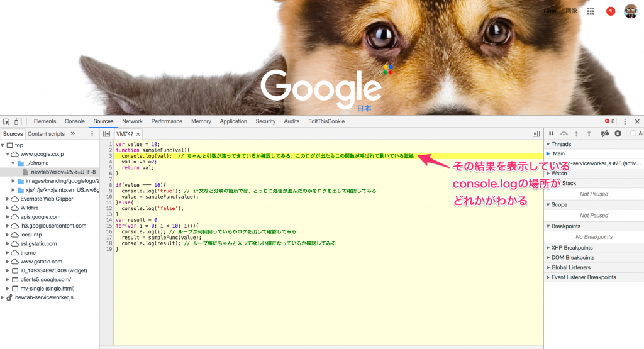Collapse the debugger sidebar pane

pyautogui.click(x=536, y=134)
